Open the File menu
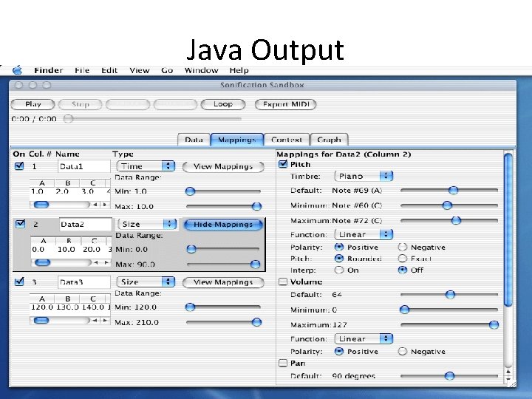The image size is (532, 399). pyautogui.click(x=82, y=71)
